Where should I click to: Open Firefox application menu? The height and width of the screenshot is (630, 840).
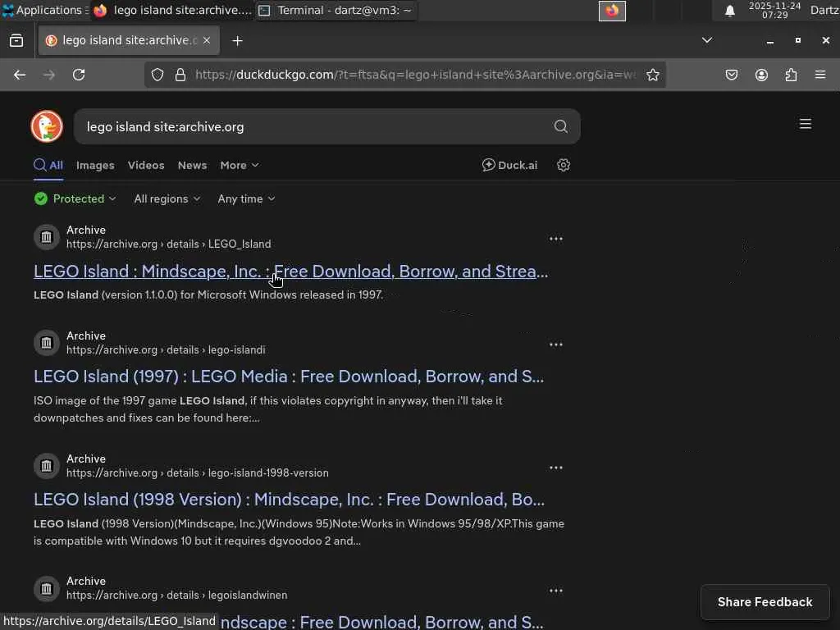click(x=820, y=75)
